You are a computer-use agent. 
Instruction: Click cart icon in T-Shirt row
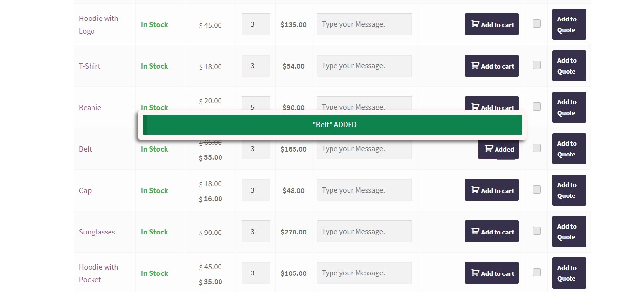(475, 66)
